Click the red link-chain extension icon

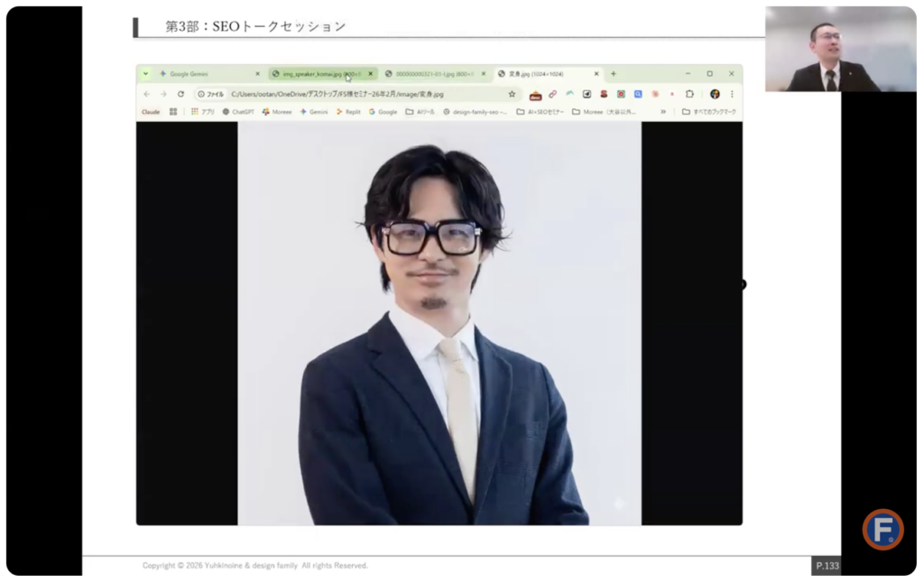(552, 94)
